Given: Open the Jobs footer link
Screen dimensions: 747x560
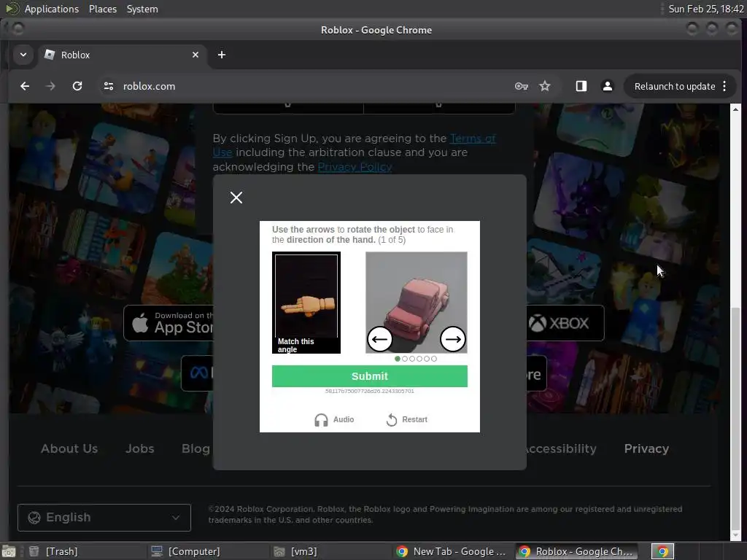Looking at the screenshot, I should (139, 448).
